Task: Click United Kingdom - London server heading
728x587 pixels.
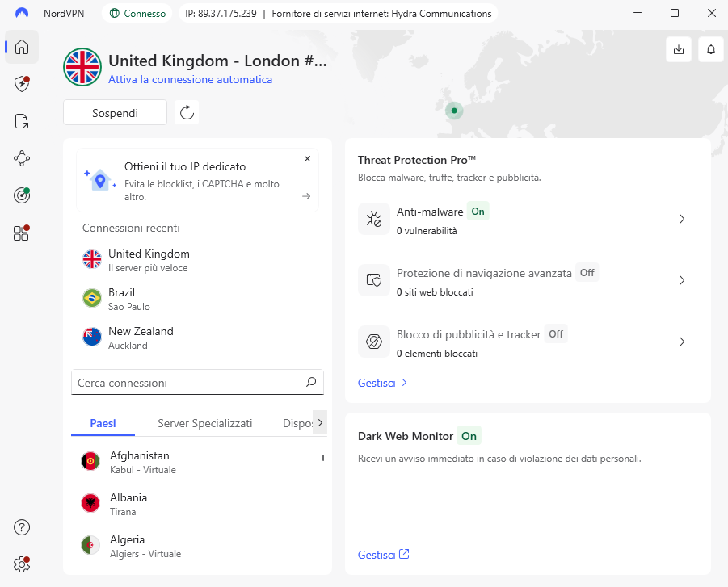Action: click(217, 61)
